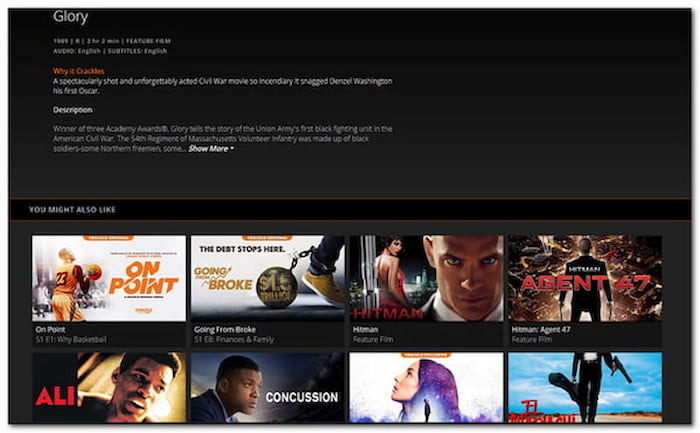
Task: Click the Going From Broke title link
Action: click(225, 329)
